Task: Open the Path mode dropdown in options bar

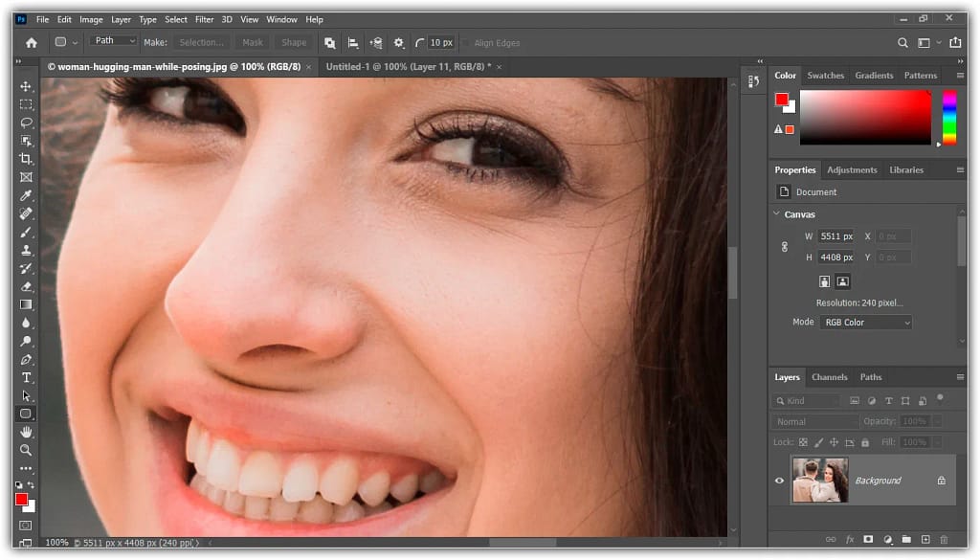Action: coord(114,41)
